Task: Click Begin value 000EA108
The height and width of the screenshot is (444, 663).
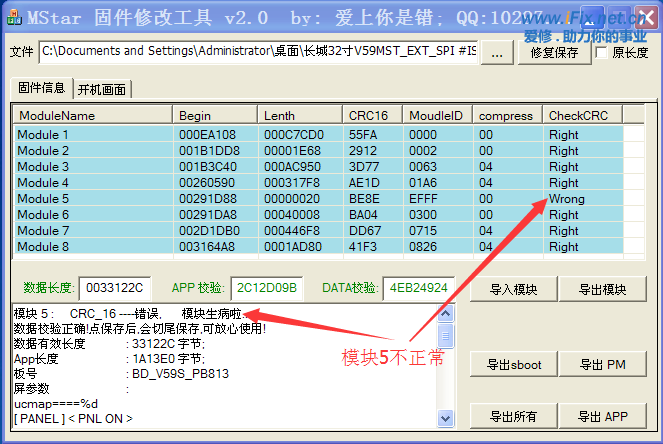Action: 207,134
